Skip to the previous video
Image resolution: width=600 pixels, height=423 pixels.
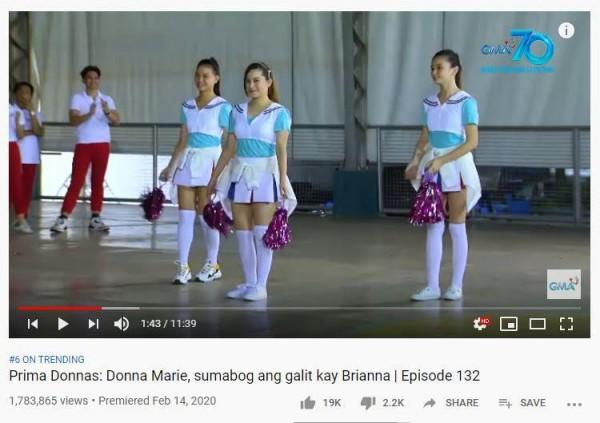coord(33,324)
